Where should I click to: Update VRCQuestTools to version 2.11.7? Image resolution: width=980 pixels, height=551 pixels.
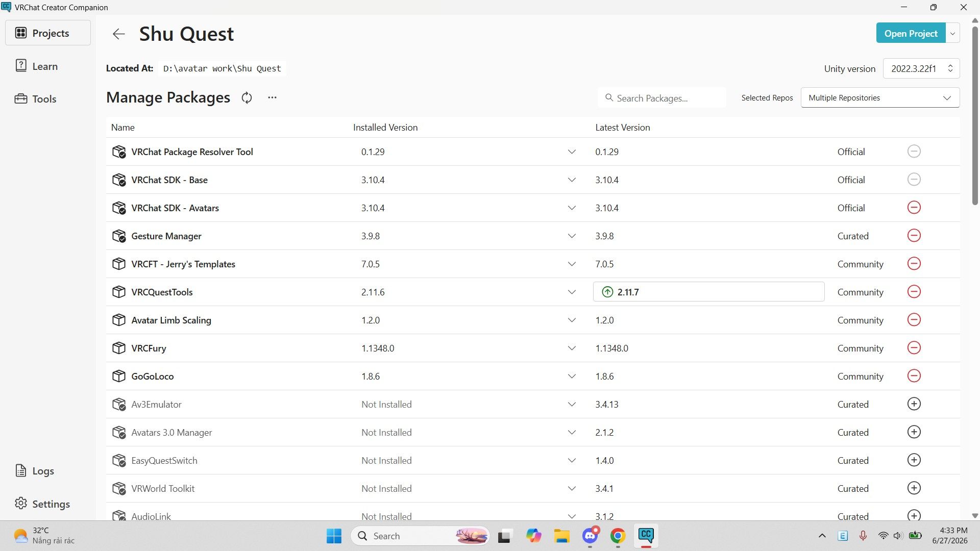coord(708,292)
